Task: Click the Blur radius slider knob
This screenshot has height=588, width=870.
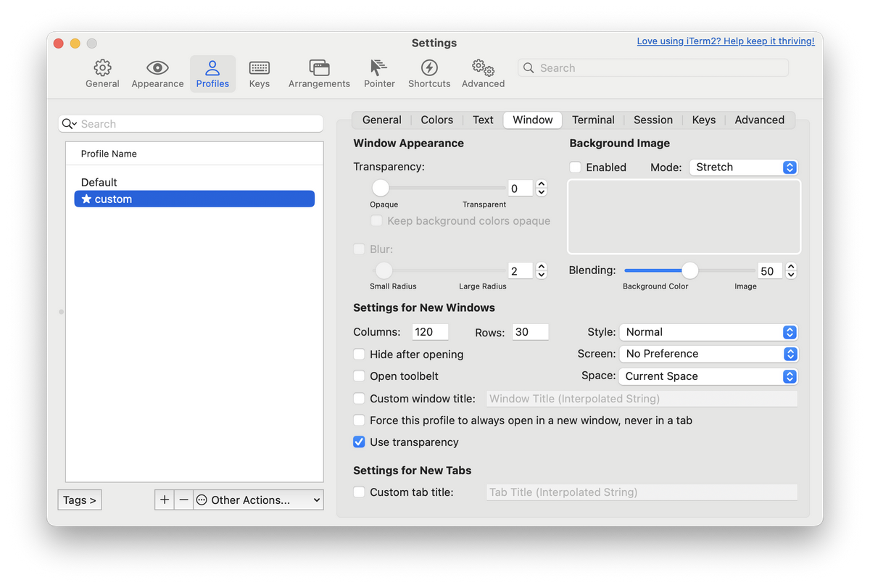Action: pos(384,270)
